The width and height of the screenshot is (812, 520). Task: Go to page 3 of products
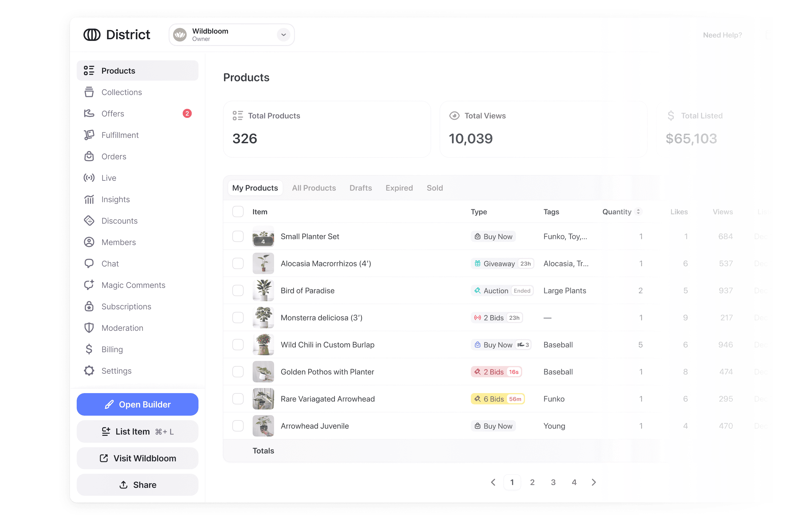(553, 482)
